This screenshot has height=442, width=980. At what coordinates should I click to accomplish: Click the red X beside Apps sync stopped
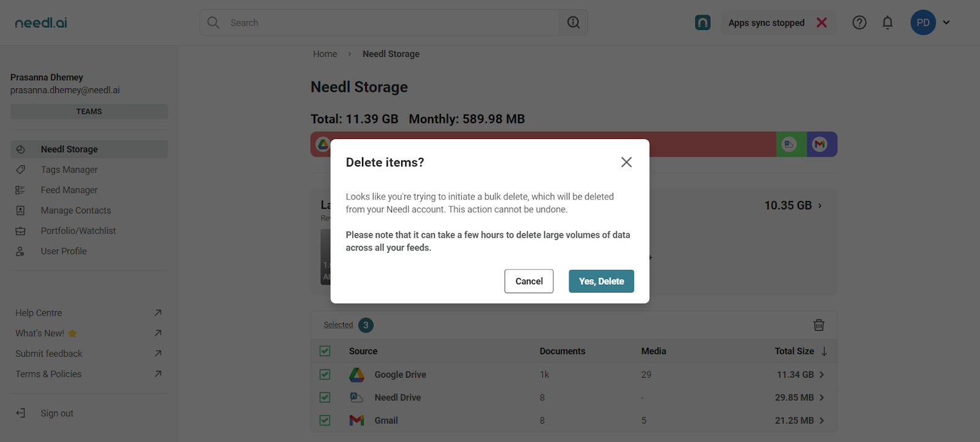click(822, 23)
